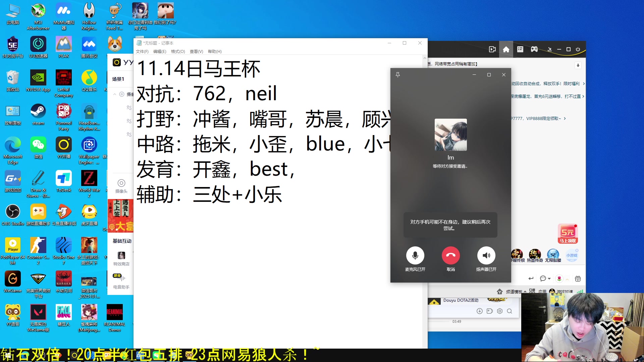Viewport: 644px width, 362px height.
Task: Pin the WeChat call window on top
Action: coord(398,74)
